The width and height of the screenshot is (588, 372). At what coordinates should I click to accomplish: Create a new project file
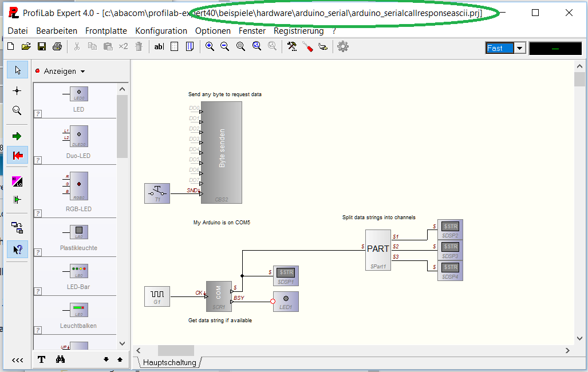click(11, 46)
